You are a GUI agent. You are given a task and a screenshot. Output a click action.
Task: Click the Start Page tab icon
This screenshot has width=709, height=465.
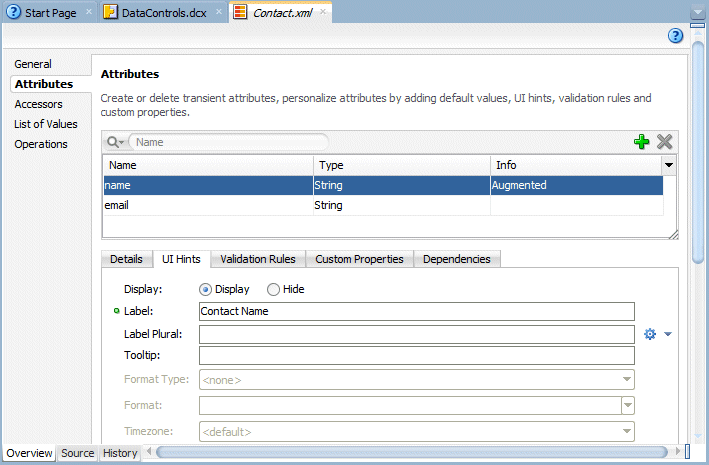pos(14,12)
